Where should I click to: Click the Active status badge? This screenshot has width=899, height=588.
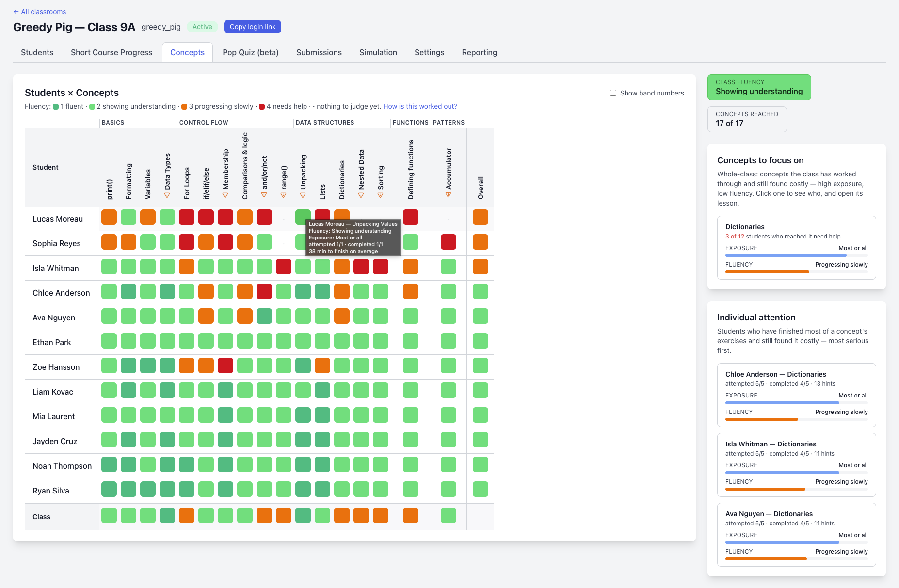[202, 27]
